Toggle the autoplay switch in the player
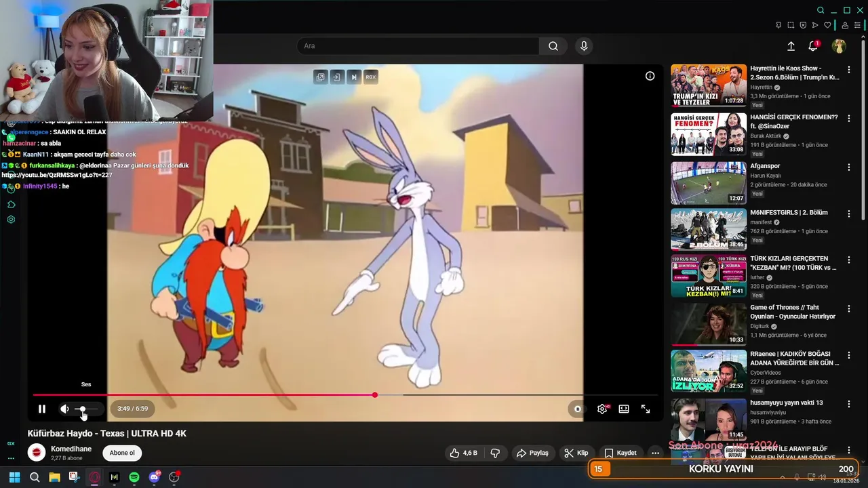 pos(577,409)
